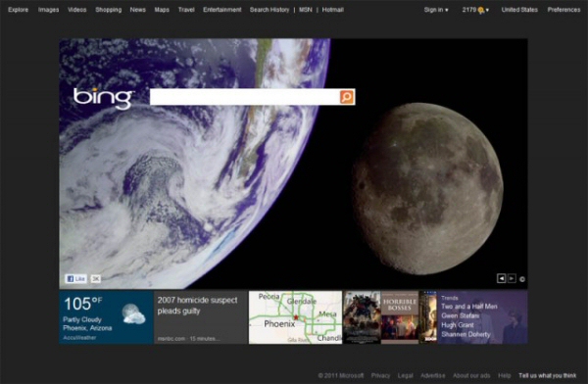The height and width of the screenshot is (384, 588).
Task: Click the Trends heading
Action: (449, 298)
